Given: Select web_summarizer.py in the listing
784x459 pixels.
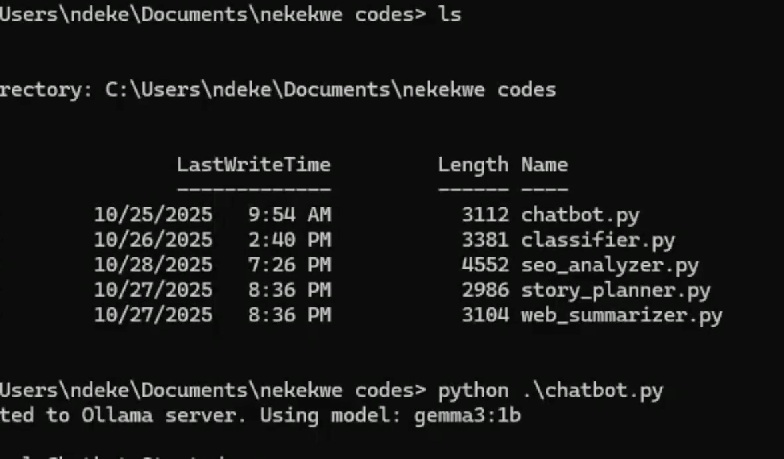Looking at the screenshot, I should click(x=621, y=315).
